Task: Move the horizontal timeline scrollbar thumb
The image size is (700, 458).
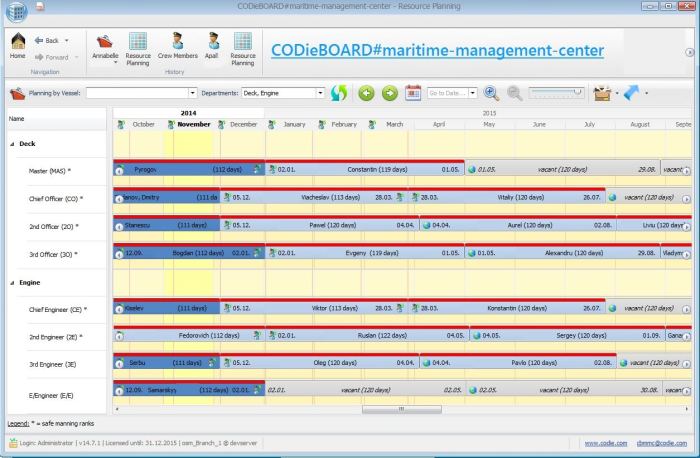Action: [402, 409]
